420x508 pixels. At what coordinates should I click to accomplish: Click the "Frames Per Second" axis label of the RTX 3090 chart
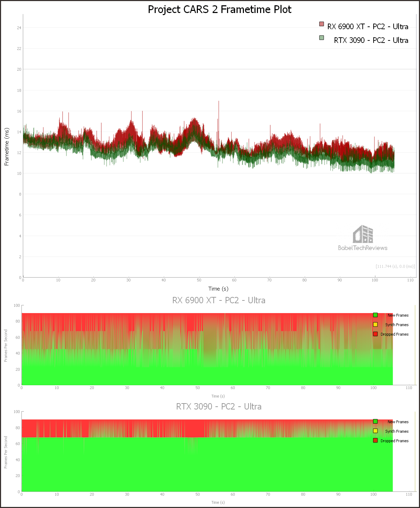tap(6, 452)
